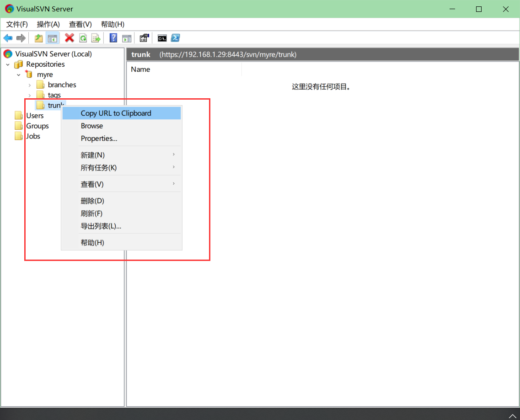Viewport: 520px width, 420px height.
Task: Click the Name column header
Action: pyautogui.click(x=184, y=69)
